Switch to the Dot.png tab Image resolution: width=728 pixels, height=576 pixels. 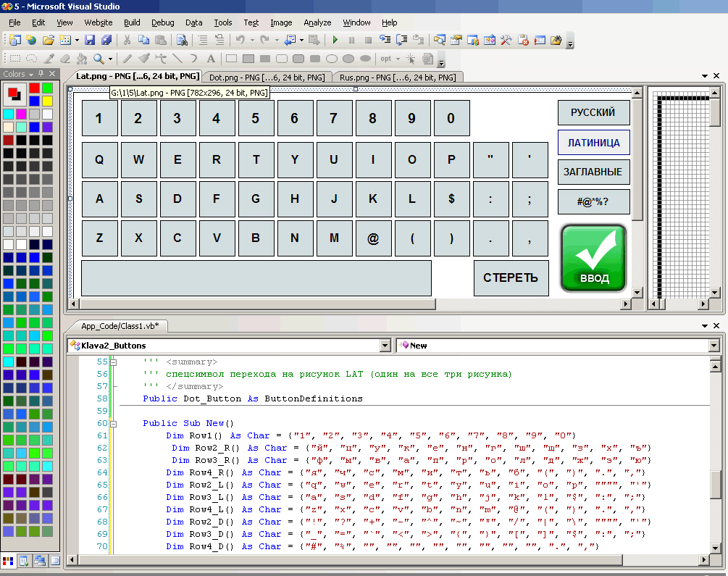267,77
